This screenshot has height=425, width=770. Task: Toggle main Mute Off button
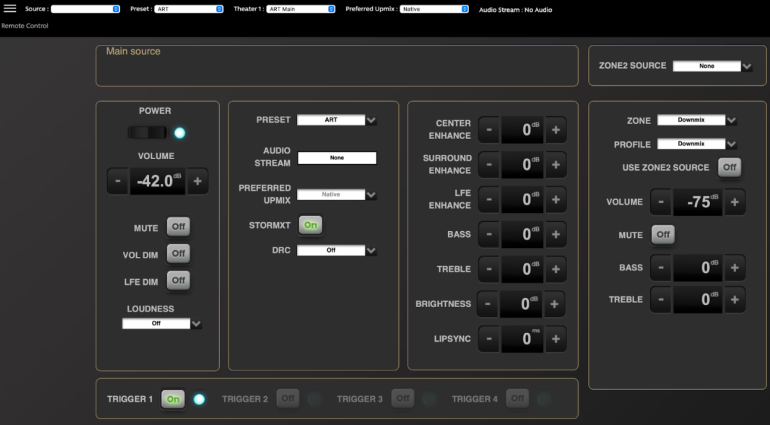click(178, 227)
